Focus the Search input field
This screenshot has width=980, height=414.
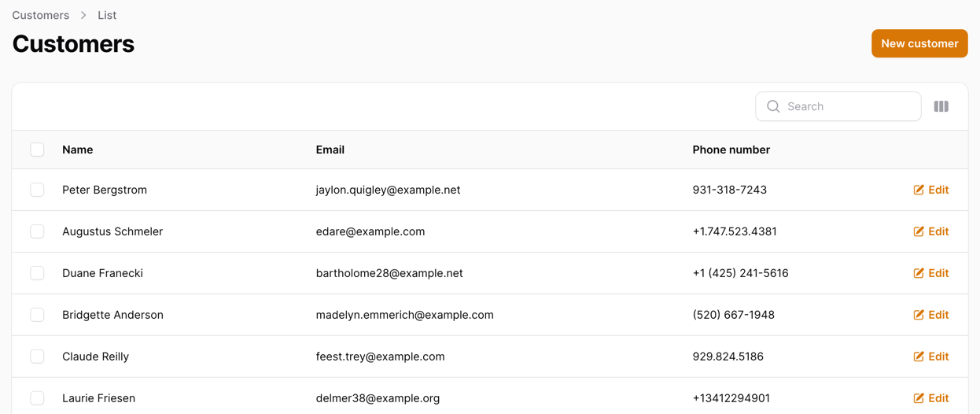(x=838, y=106)
